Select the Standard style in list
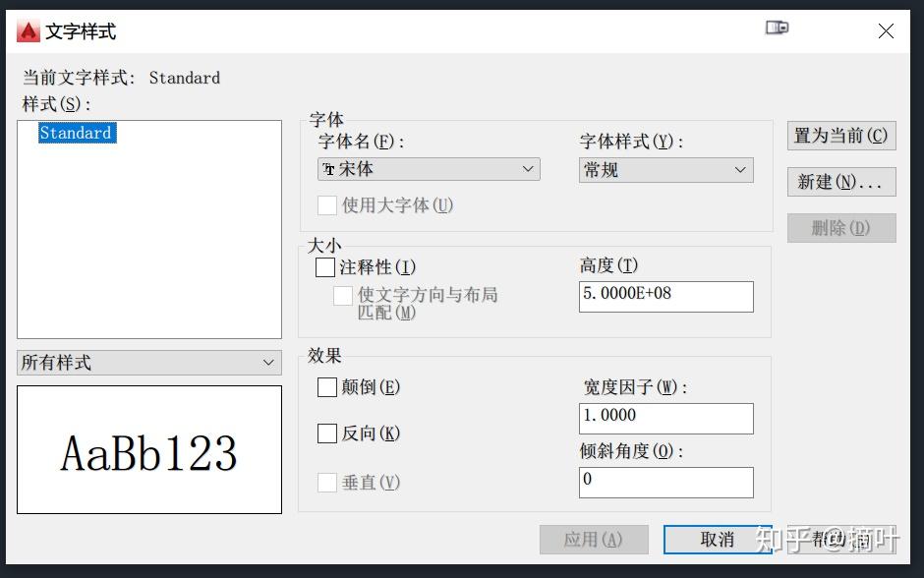The width and height of the screenshot is (924, 578). (78, 133)
